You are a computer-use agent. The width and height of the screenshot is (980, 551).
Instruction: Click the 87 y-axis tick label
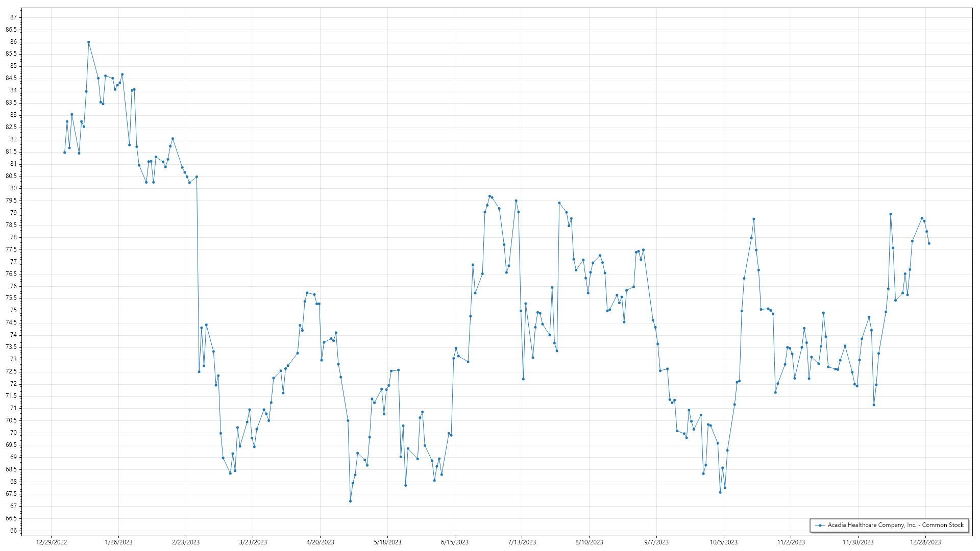click(14, 17)
